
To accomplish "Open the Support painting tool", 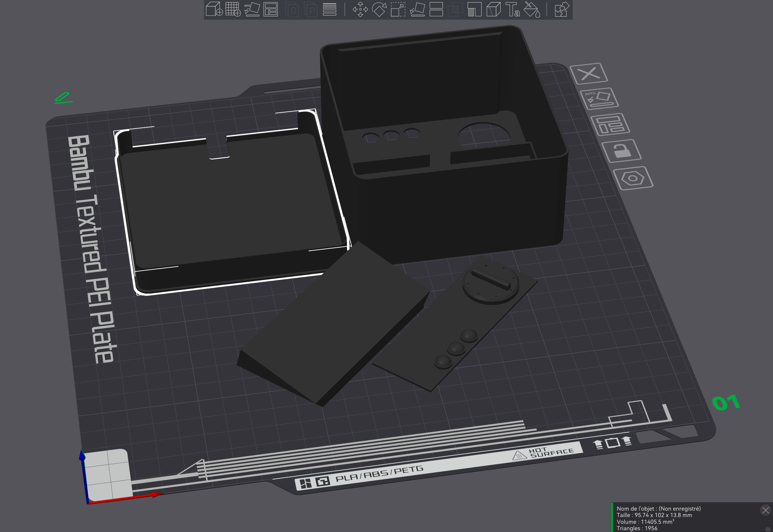I will point(475,10).
